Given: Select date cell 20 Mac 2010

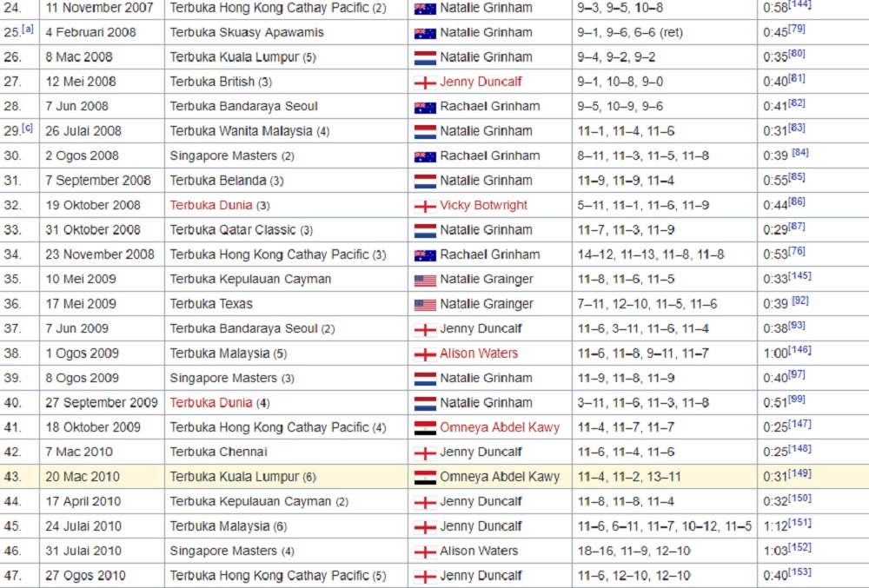Looking at the screenshot, I should pos(102,477).
